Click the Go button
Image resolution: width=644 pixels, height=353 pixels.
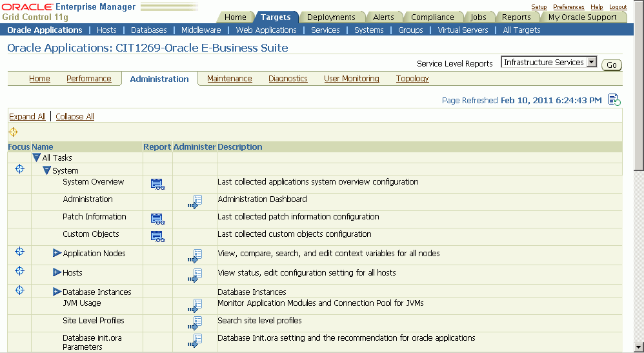click(x=612, y=65)
